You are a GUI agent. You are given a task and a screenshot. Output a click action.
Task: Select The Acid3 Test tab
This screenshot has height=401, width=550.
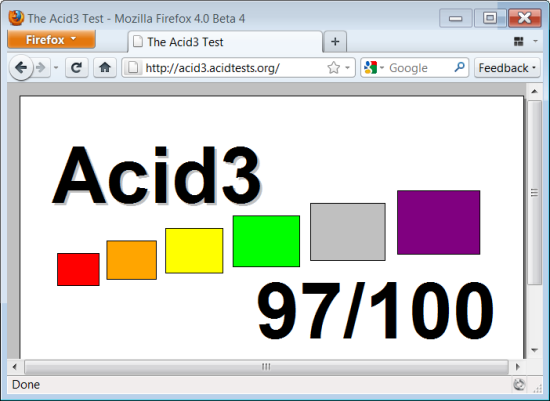225,42
